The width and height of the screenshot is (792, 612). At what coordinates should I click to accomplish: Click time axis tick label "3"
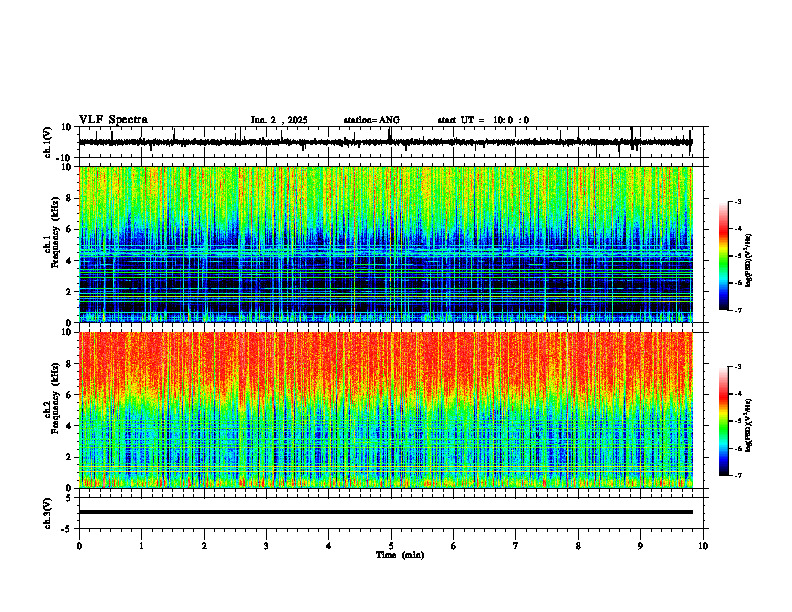pos(266,546)
